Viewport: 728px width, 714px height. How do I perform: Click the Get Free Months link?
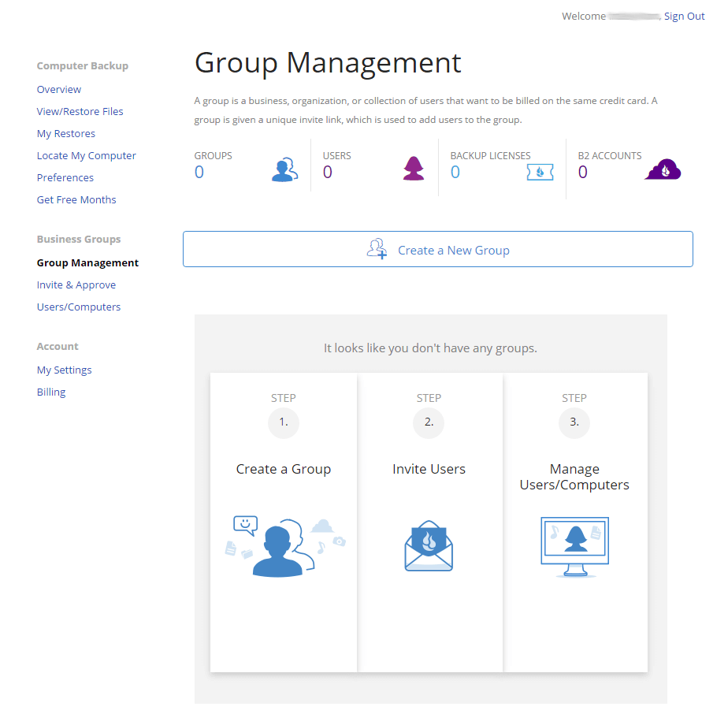(x=76, y=200)
